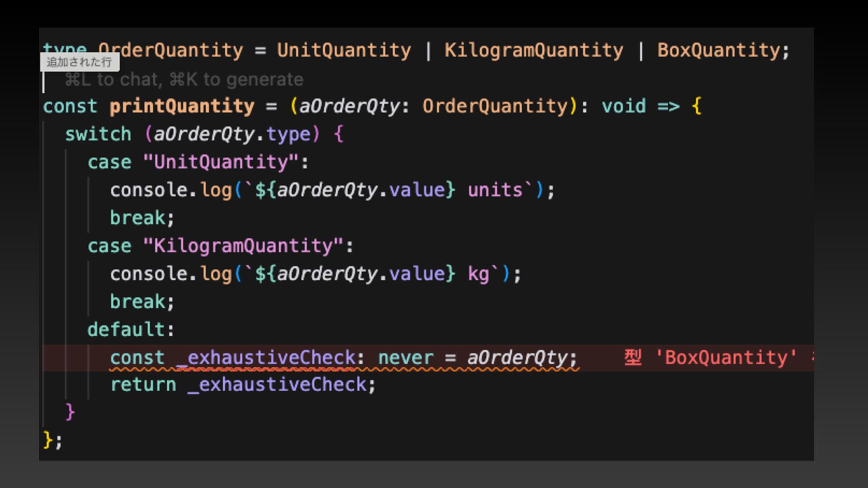The height and width of the screenshot is (488, 868).
Task: Click the void return type keyword
Action: [623, 106]
